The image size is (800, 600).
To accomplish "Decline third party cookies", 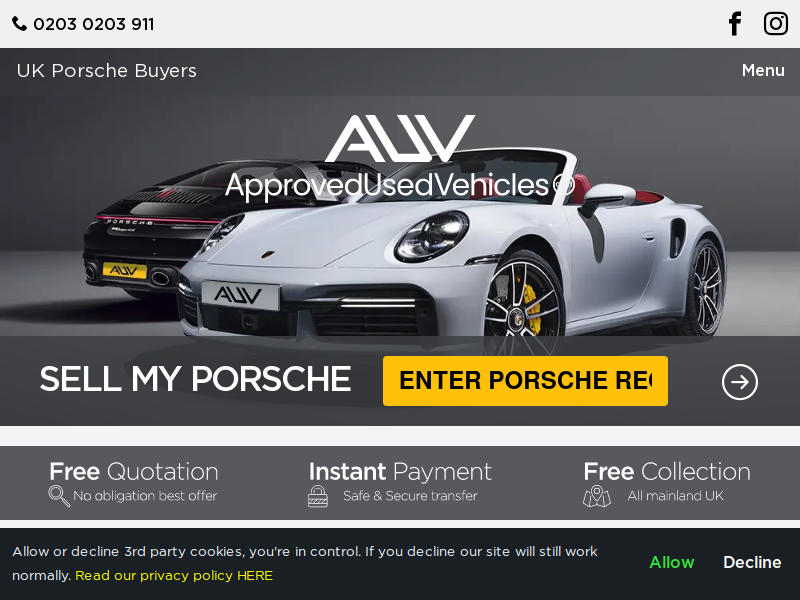I will 752,562.
